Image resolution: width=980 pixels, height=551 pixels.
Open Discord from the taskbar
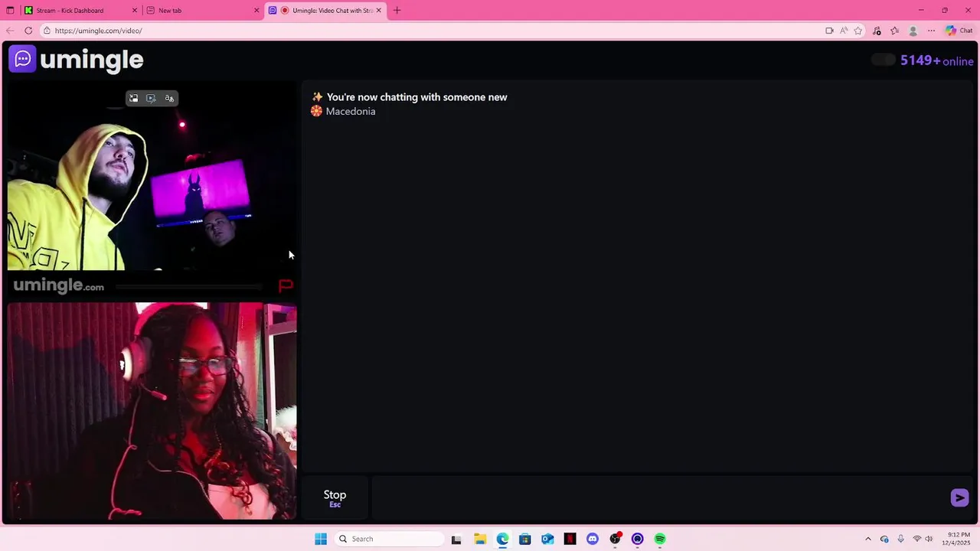click(592, 539)
